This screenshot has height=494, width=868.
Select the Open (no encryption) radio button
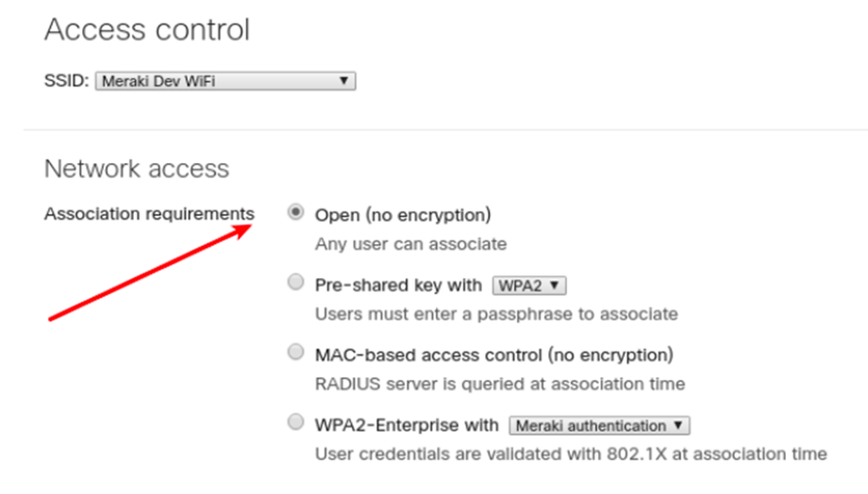(x=296, y=213)
